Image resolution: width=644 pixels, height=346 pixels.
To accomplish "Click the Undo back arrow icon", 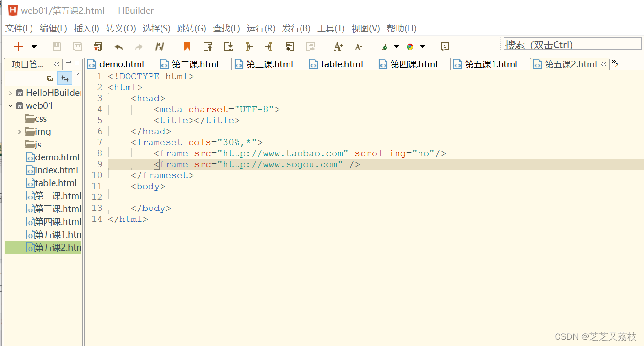I will [x=118, y=46].
